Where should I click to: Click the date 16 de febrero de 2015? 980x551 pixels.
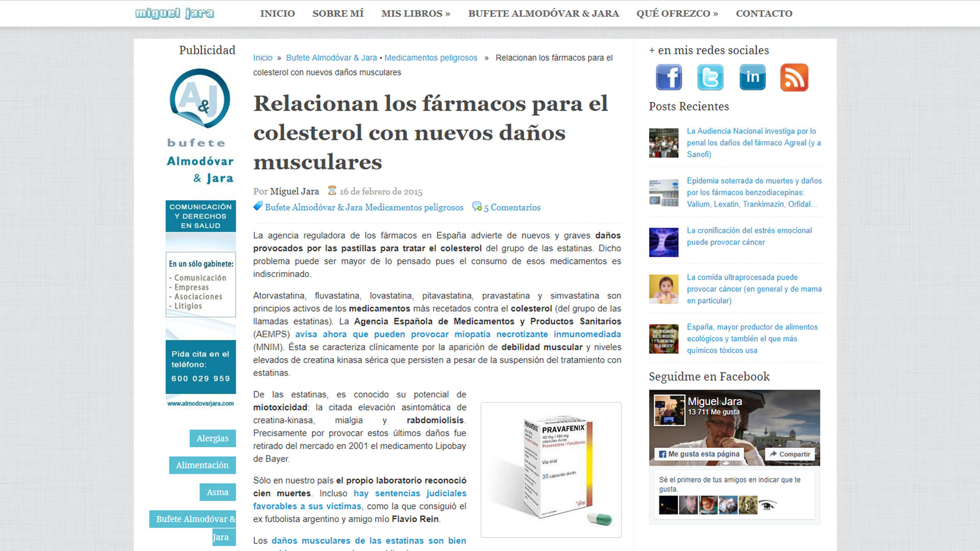381,192
